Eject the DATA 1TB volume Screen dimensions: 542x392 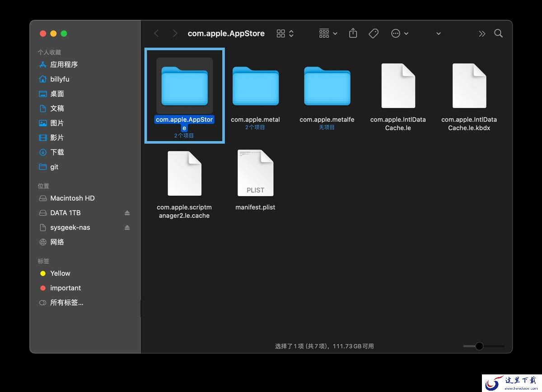pyautogui.click(x=127, y=213)
